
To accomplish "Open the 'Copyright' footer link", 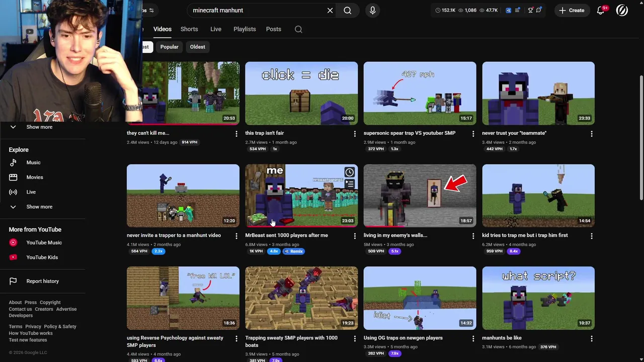I will [x=50, y=303].
